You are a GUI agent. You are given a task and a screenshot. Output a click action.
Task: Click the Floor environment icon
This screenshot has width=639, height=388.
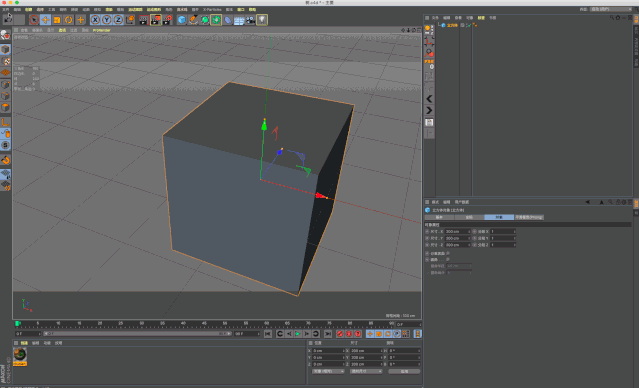tap(239, 20)
